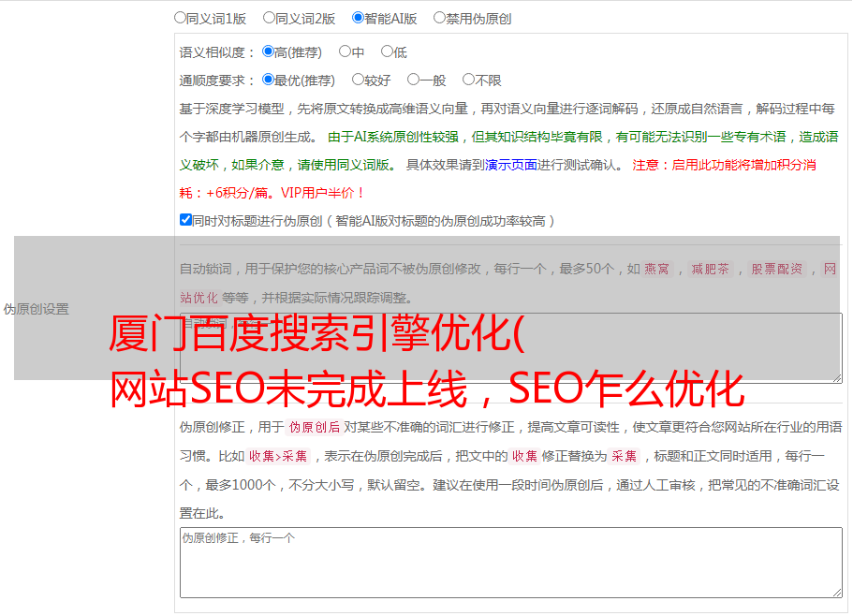
Task: Click the 通顺度要求 label
Action: pyautogui.click(x=216, y=81)
